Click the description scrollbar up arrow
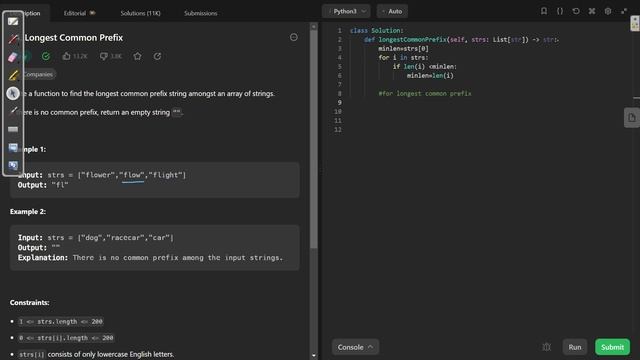Screen dimensions: 640x360 point(313,27)
